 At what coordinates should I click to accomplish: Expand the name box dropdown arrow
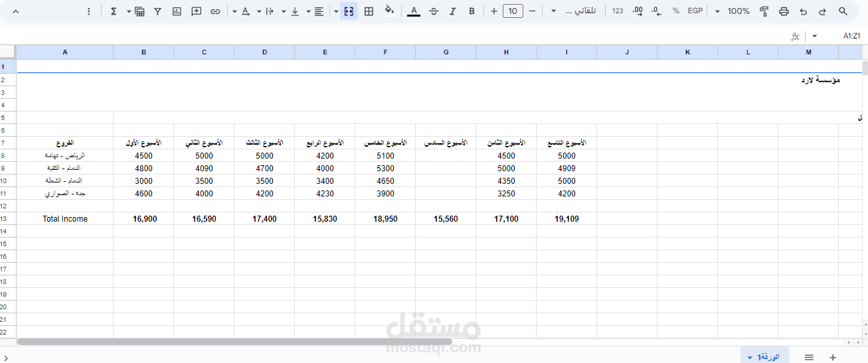815,36
